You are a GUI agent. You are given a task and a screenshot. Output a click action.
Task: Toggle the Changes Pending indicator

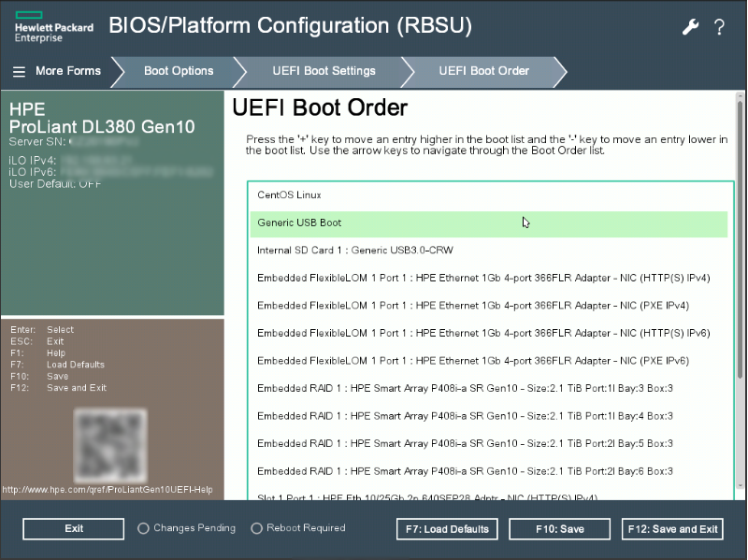coord(143,528)
